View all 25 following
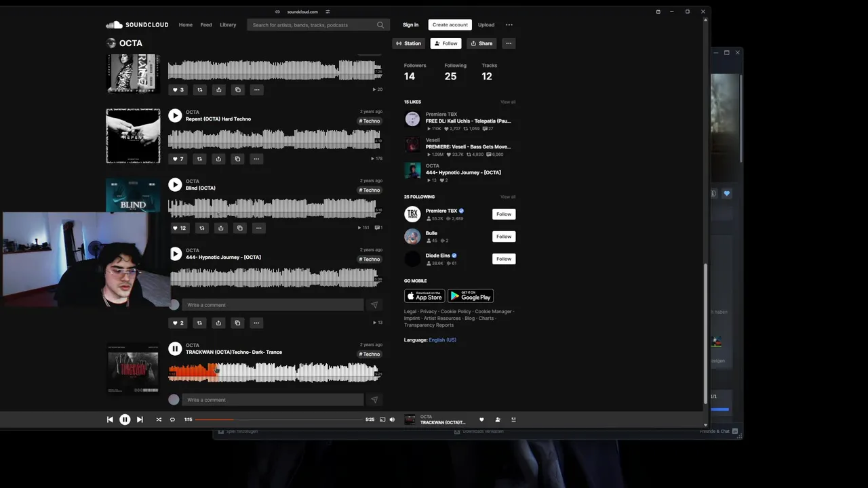The height and width of the screenshot is (488, 868). [x=508, y=197]
